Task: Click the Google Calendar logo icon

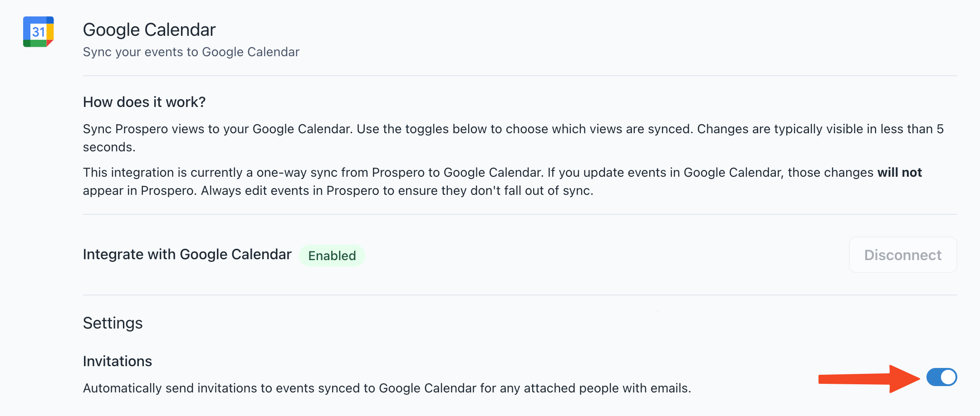Action: coord(39,32)
